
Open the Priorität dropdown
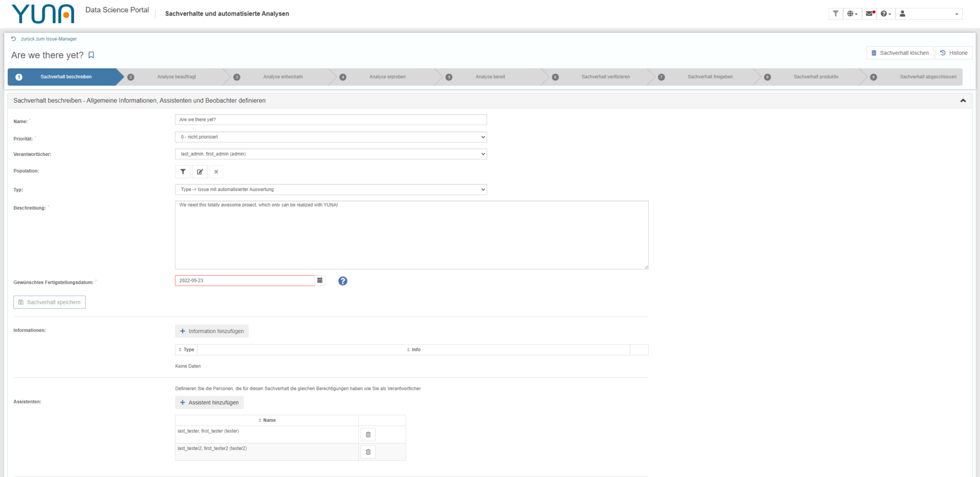click(x=331, y=137)
